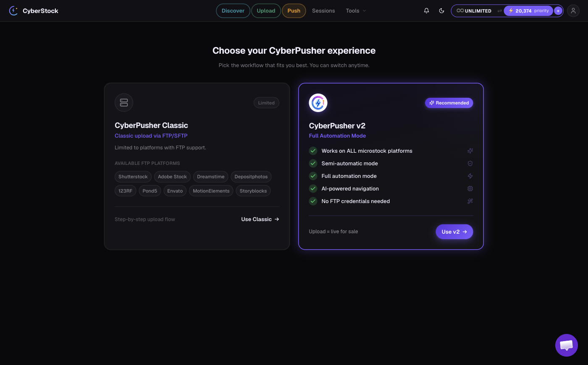Choose Use Classic option
The width and height of the screenshot is (588, 365).
point(260,219)
